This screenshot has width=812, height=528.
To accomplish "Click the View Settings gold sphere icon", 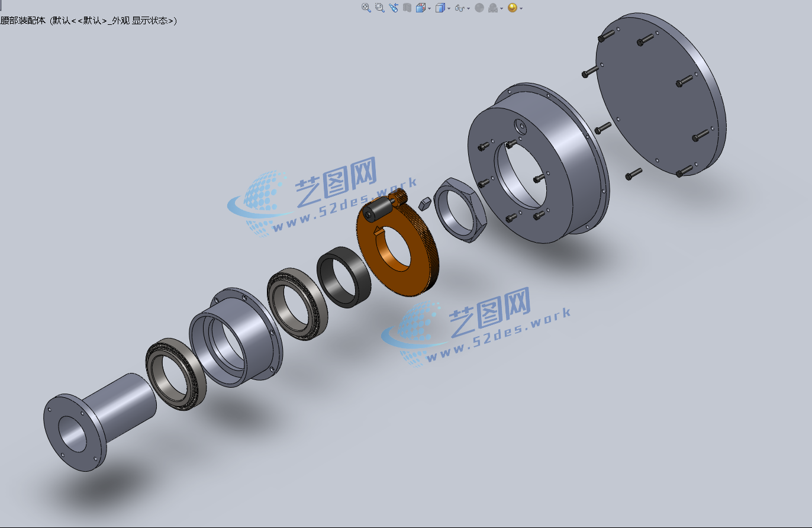I will click(x=513, y=8).
